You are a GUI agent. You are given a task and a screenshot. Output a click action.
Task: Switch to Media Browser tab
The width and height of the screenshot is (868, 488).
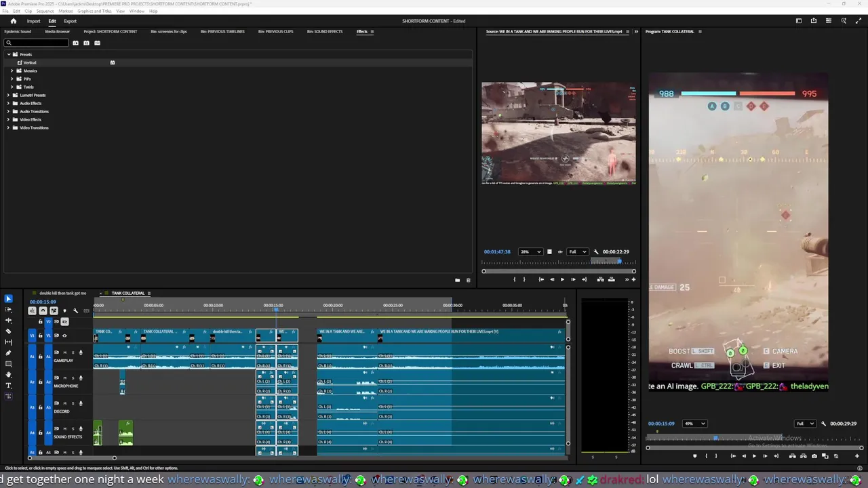(x=57, y=31)
